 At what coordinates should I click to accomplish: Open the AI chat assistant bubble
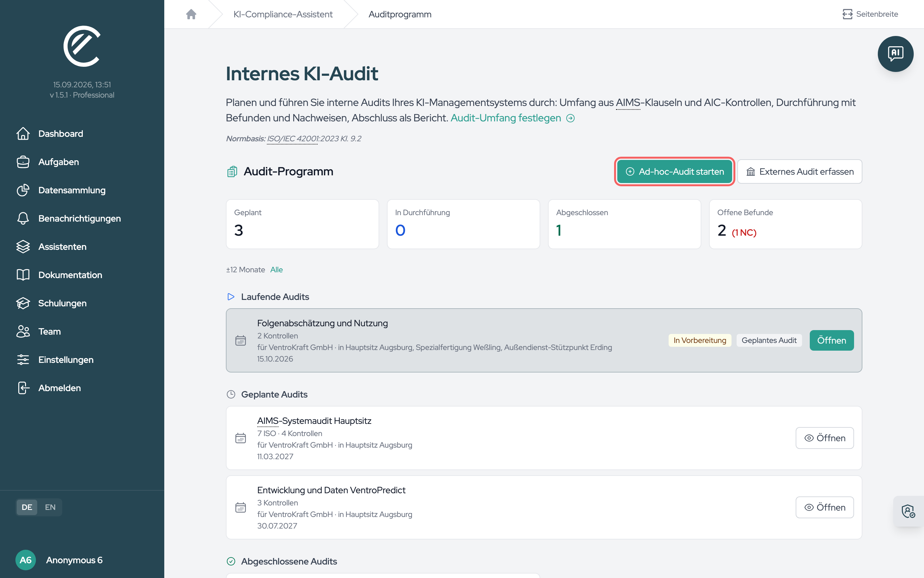point(895,54)
